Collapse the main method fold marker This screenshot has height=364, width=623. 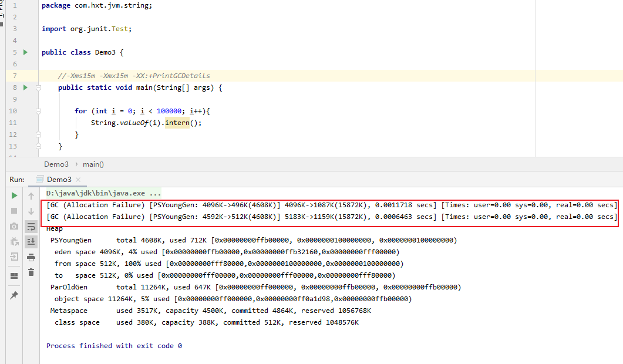[39, 87]
